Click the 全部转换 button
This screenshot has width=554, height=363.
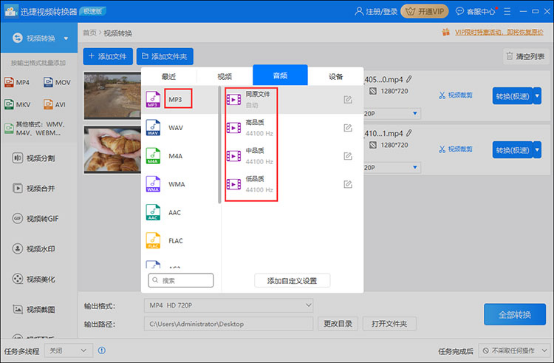point(515,314)
